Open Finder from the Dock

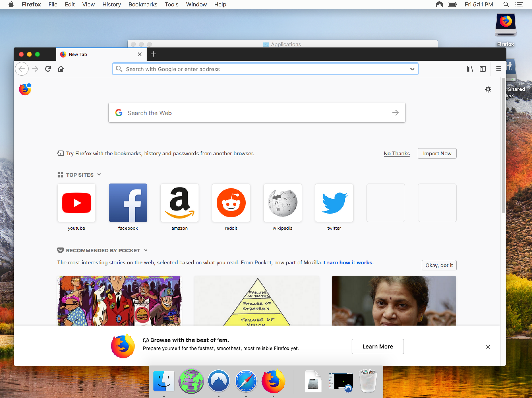pyautogui.click(x=164, y=381)
